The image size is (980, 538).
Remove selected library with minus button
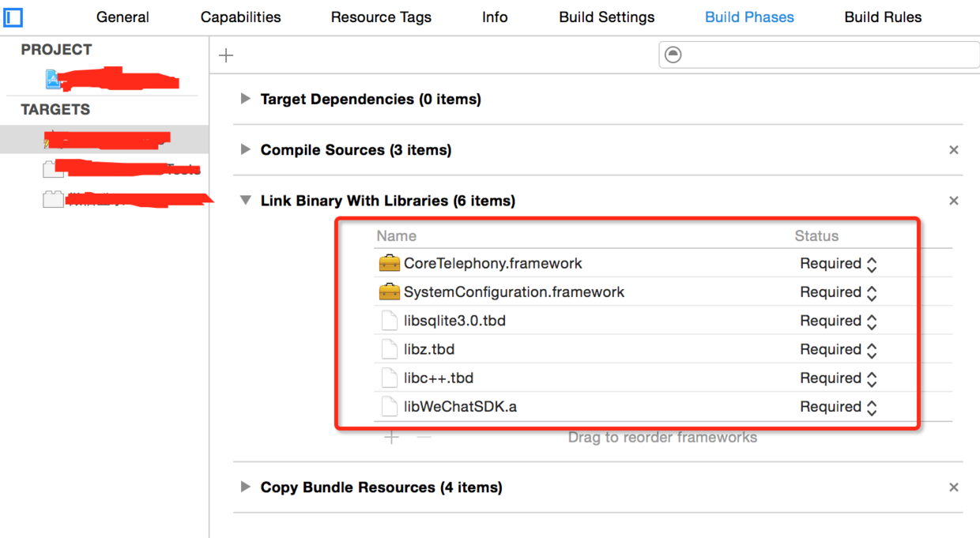tap(424, 438)
